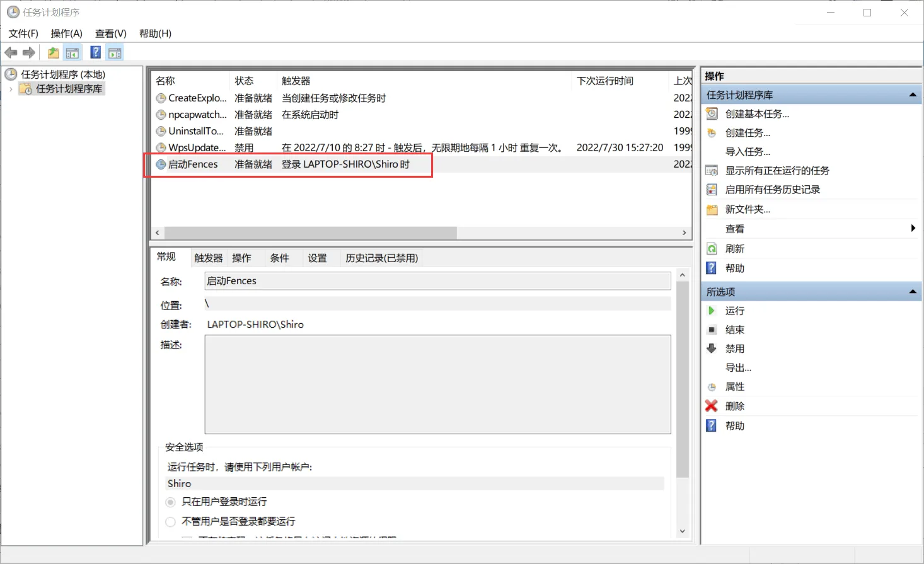This screenshot has height=564, width=924.
Task: Collapse the 所选项 actions section arrow
Action: coord(912,292)
